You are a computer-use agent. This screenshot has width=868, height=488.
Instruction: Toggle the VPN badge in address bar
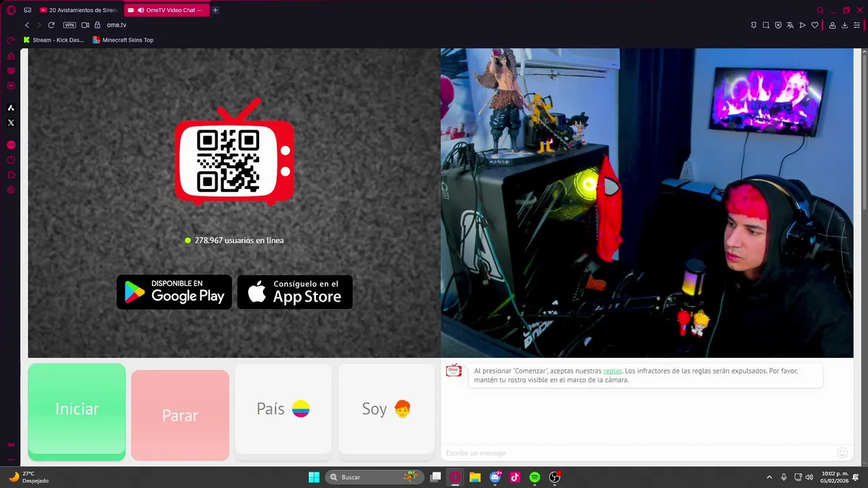[x=69, y=25]
